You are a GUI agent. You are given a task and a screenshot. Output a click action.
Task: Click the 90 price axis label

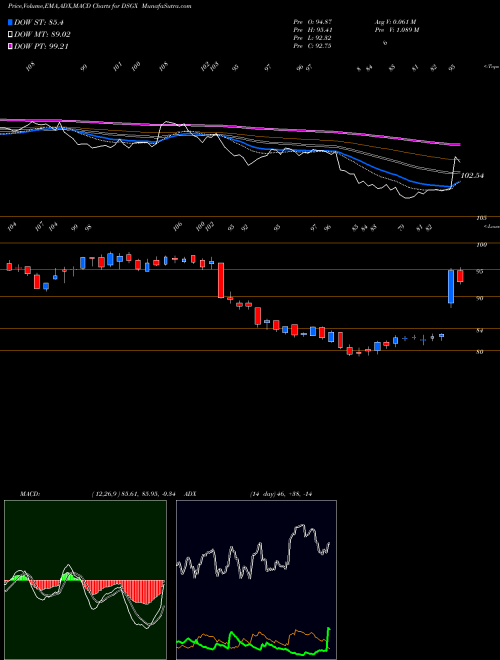pos(480,298)
